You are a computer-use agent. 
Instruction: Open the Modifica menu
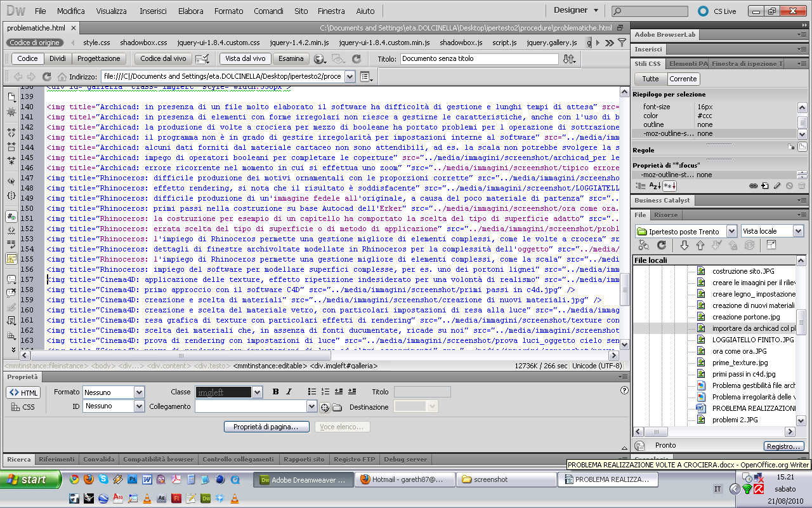[71, 11]
